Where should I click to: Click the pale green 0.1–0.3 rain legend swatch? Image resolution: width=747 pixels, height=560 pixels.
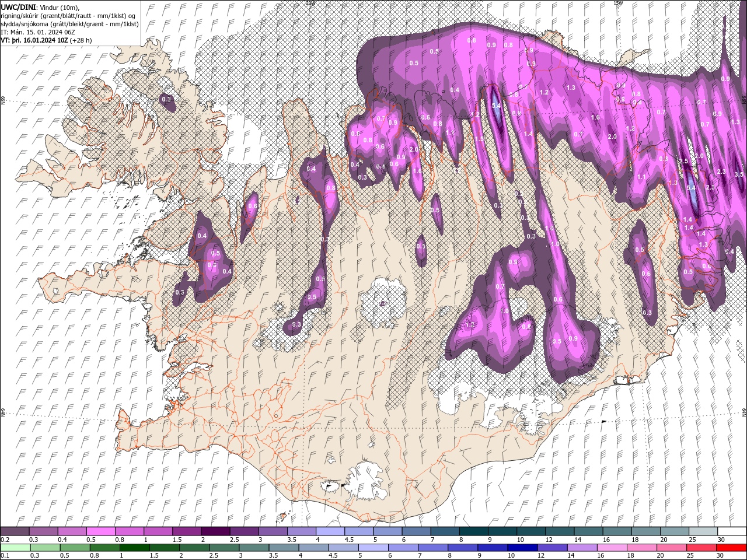15,547
